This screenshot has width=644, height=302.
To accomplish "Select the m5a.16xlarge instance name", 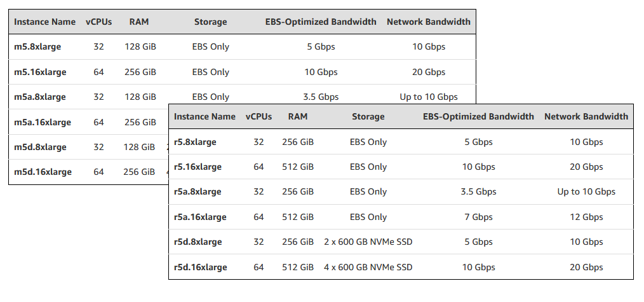I will 43,122.
